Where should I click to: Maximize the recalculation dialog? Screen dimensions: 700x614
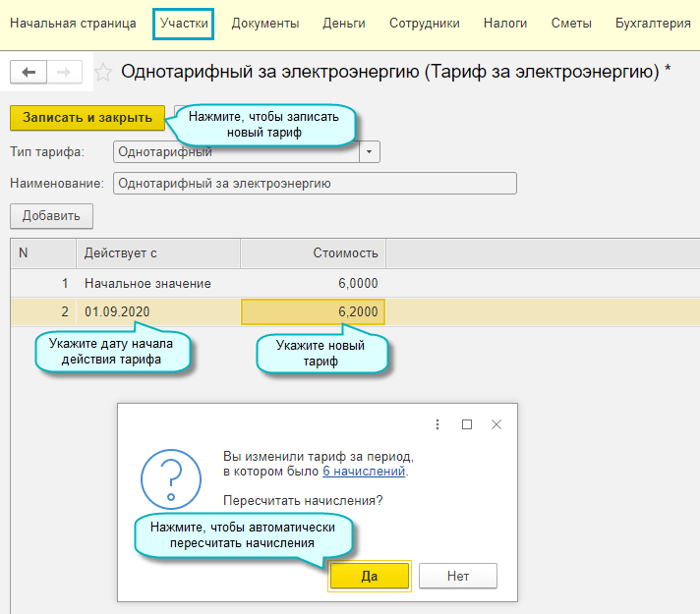tap(467, 424)
